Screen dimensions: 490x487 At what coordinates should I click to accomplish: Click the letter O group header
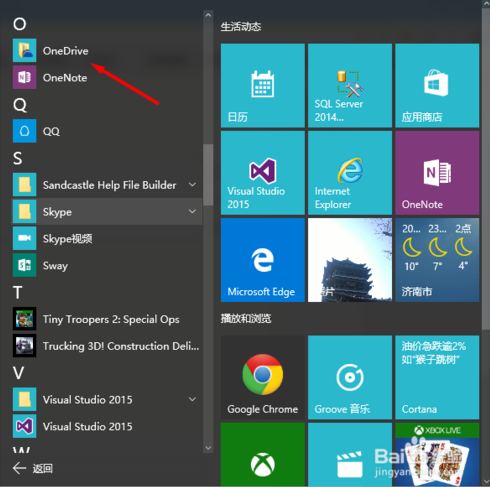tap(19, 24)
